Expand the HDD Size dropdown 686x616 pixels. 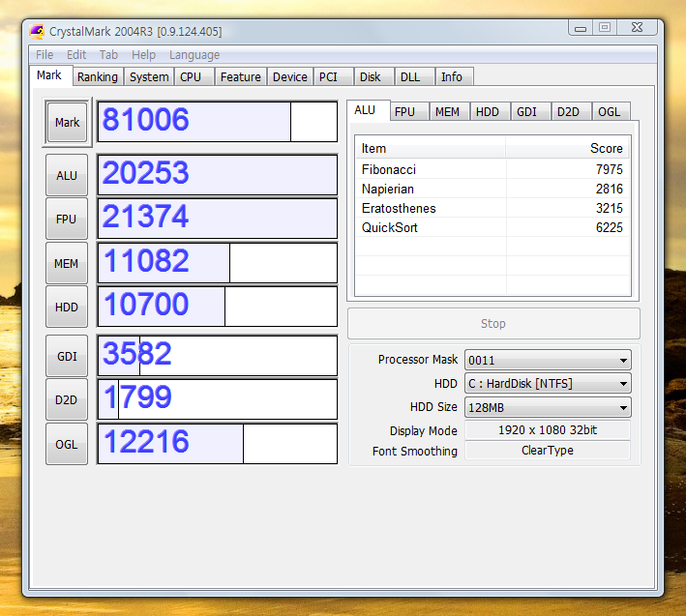[x=548, y=407]
